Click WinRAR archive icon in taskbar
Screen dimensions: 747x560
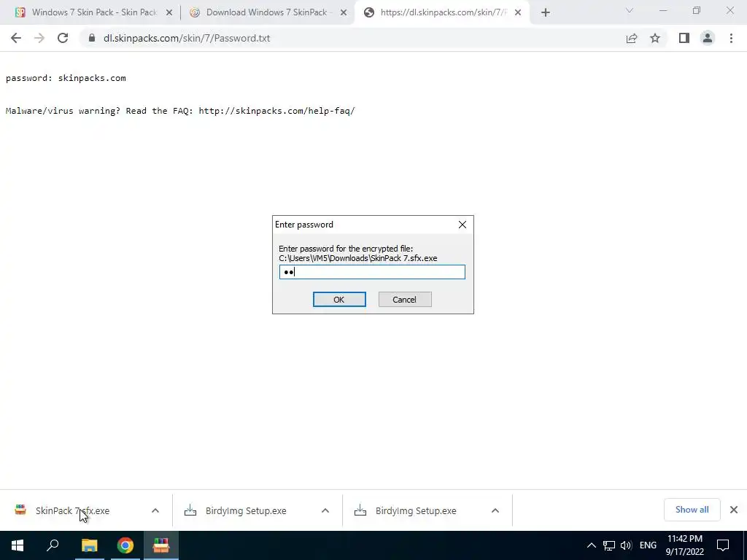pyautogui.click(x=161, y=545)
